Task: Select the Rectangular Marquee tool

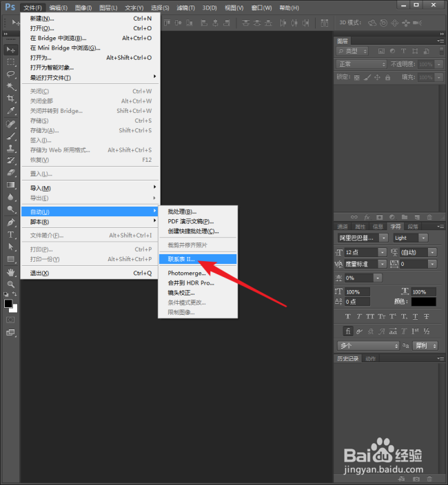Action: coord(11,62)
